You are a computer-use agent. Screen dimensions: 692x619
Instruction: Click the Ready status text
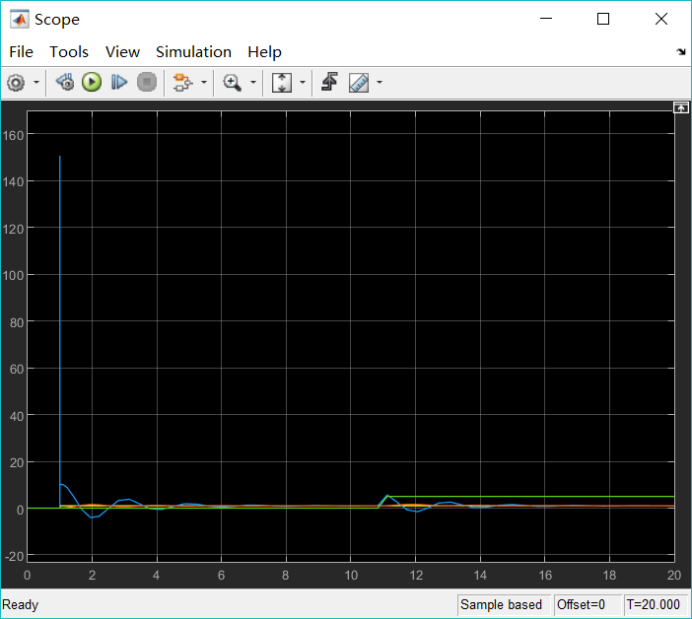(x=20, y=604)
